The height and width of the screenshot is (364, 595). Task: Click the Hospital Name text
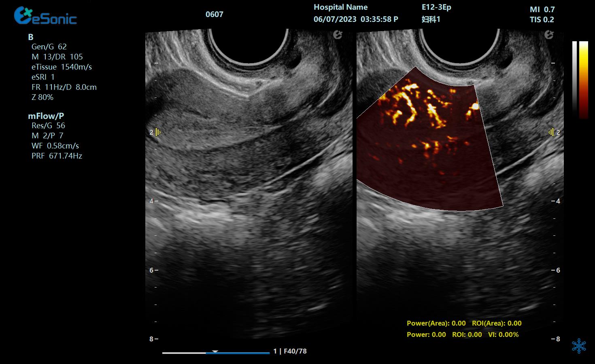point(340,7)
